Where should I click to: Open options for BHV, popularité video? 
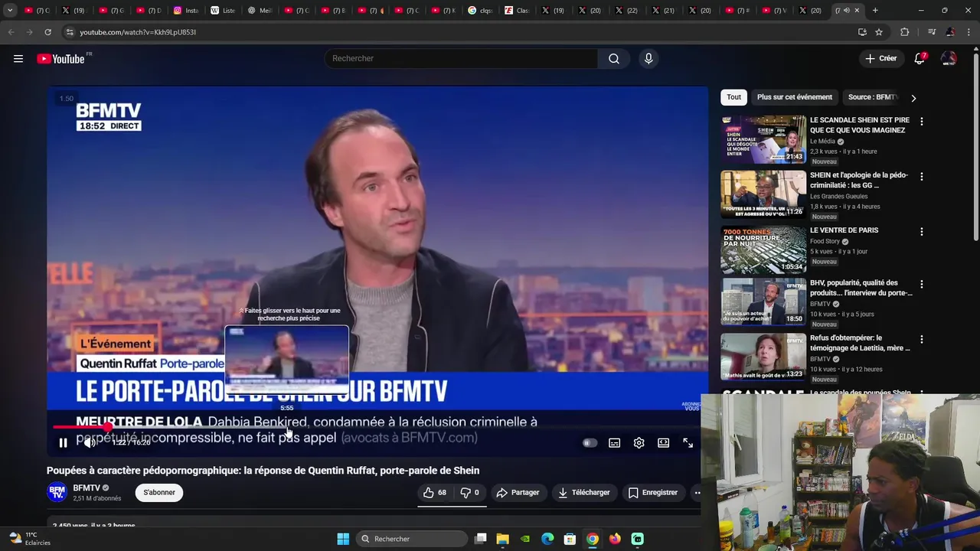922,285
